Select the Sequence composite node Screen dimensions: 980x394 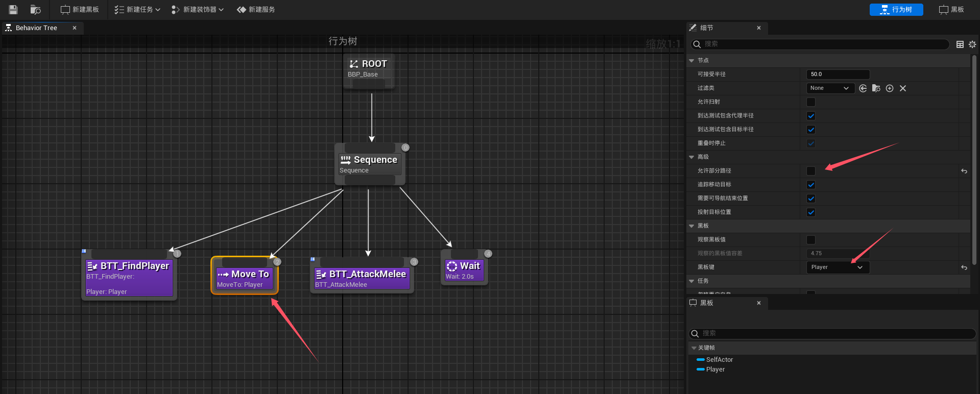pyautogui.click(x=370, y=164)
